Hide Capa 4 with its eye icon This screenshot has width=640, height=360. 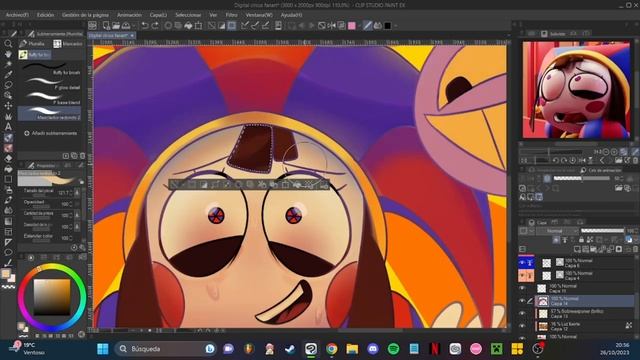pyautogui.click(x=522, y=276)
